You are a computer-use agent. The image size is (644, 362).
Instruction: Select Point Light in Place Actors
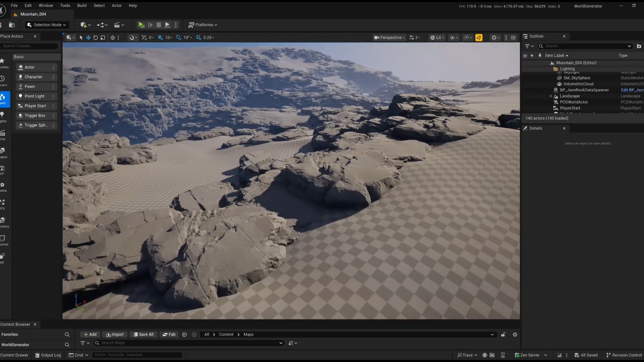pyautogui.click(x=36, y=96)
